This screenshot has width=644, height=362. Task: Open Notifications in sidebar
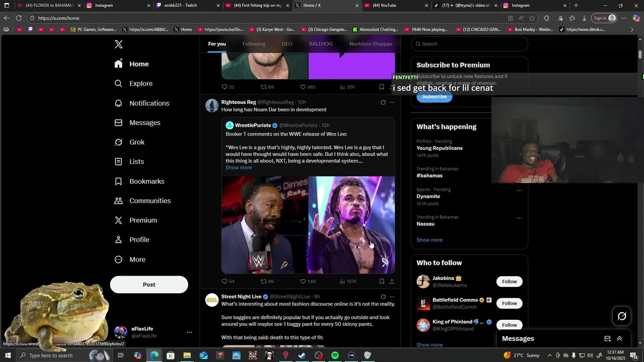click(x=142, y=103)
